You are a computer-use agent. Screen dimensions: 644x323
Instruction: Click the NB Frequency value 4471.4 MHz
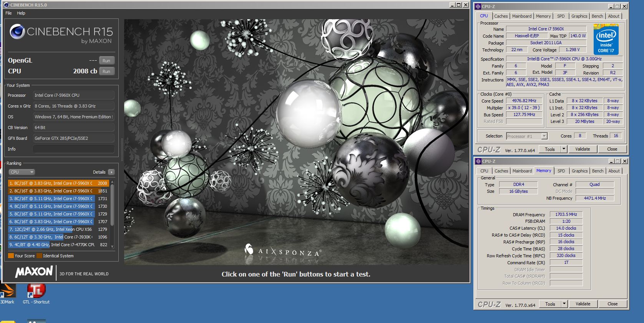tap(595, 198)
